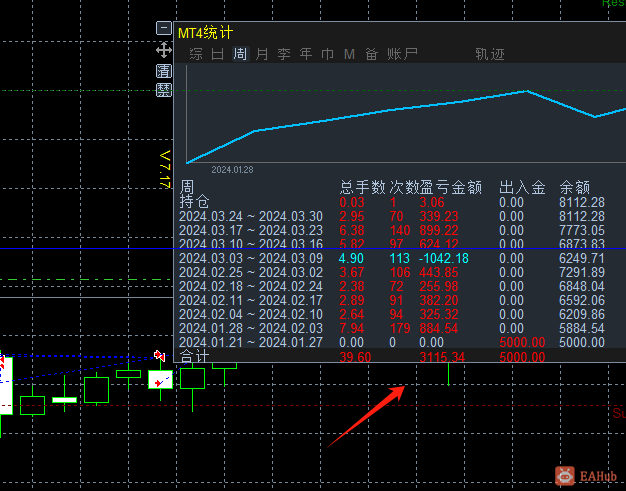Open the 月 monthly tab

262,54
